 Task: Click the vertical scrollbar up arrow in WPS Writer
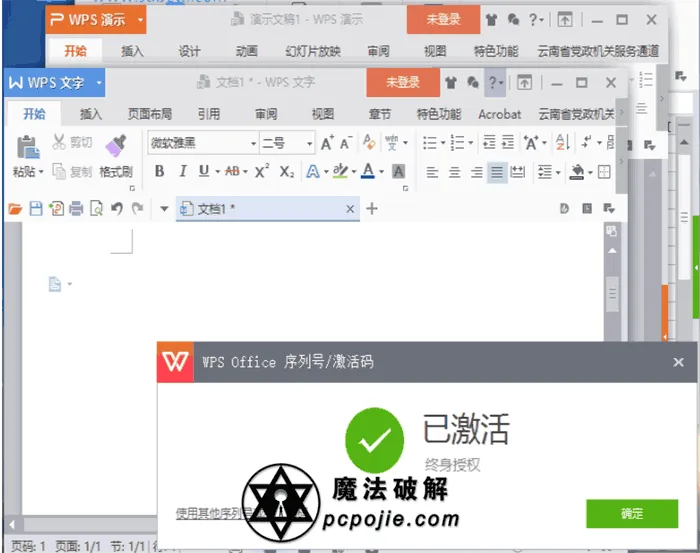pyautogui.click(x=612, y=250)
